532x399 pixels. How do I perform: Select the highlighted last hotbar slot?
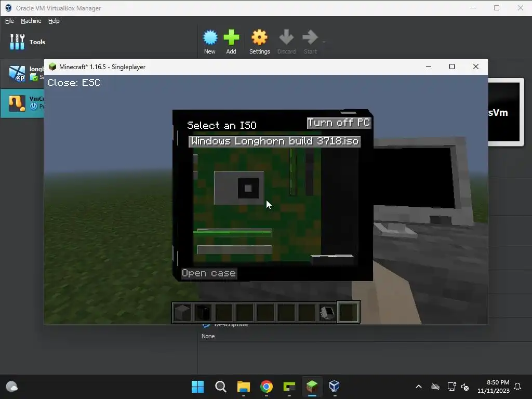click(349, 312)
